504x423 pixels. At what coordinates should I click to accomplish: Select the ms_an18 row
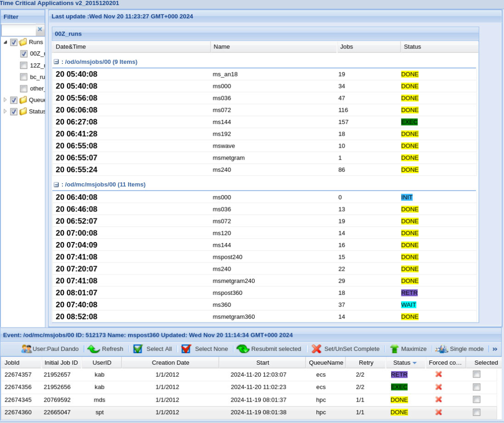(264, 75)
